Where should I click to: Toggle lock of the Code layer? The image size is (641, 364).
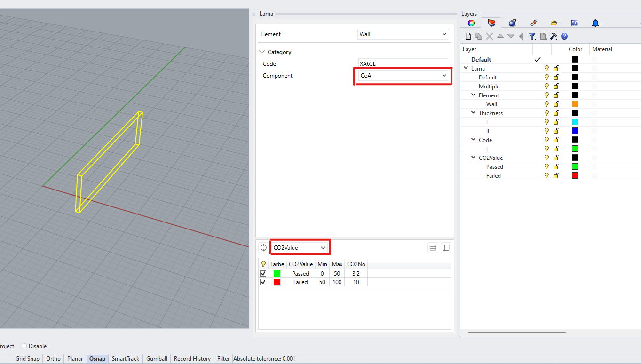[x=556, y=140]
